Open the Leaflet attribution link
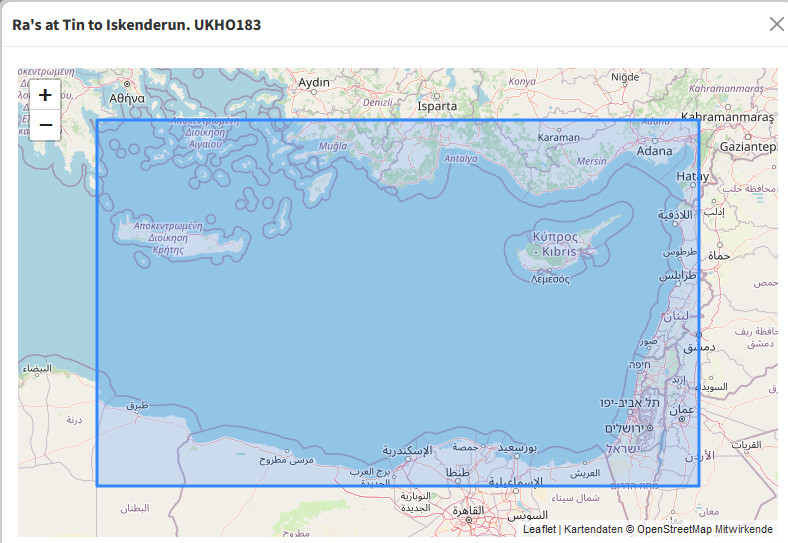788x543 pixels. [539, 529]
